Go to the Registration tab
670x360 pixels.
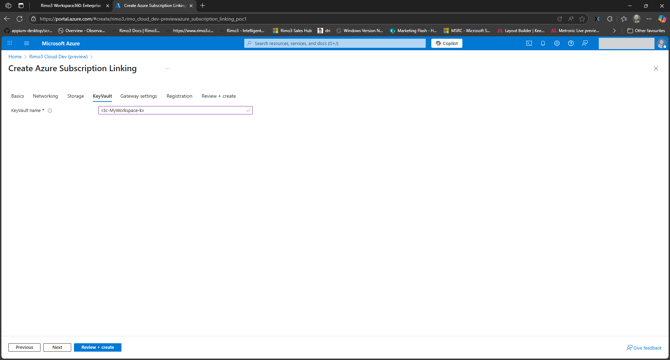[179, 96]
